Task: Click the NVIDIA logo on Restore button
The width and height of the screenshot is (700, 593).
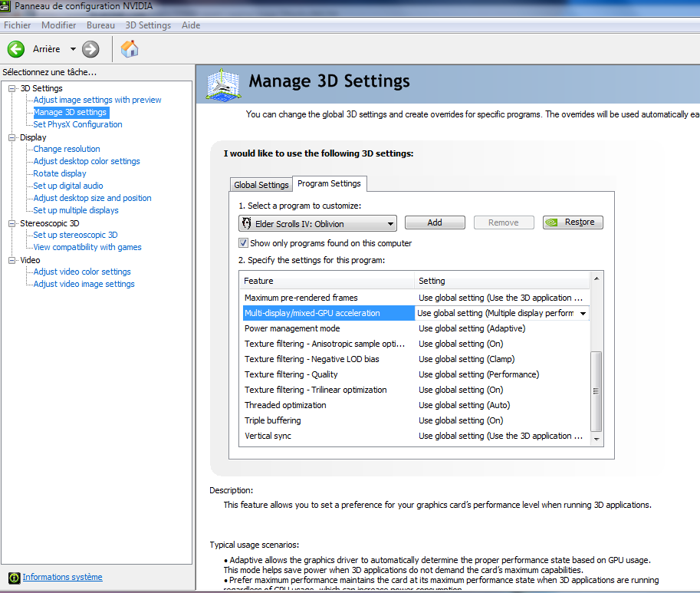Action: click(553, 222)
